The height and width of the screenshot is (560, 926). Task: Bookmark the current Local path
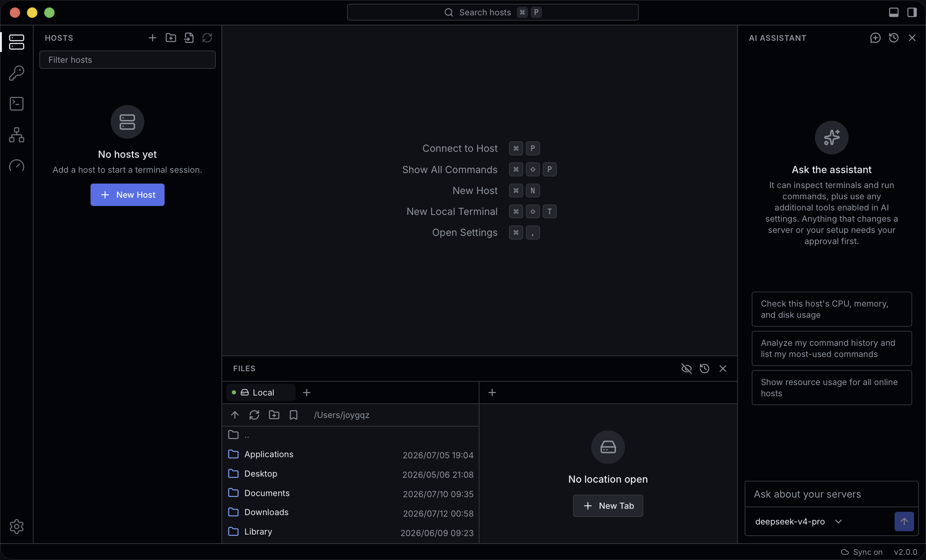pyautogui.click(x=294, y=415)
